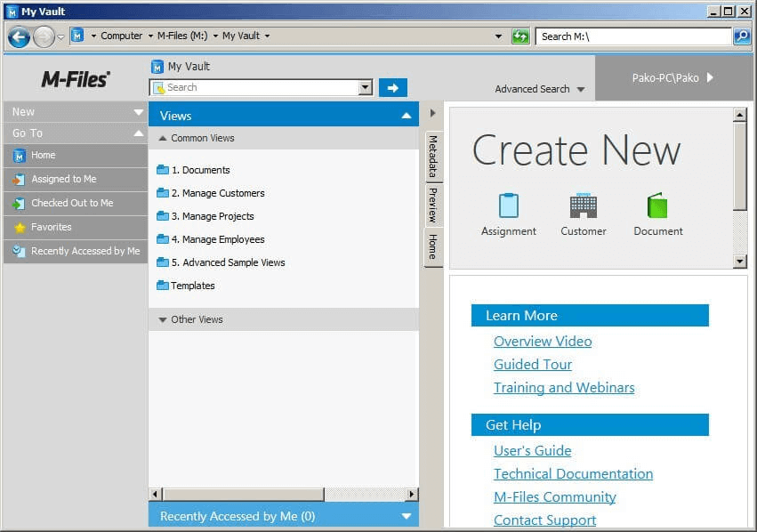
Task: Click the Assignment clipboard icon
Action: pyautogui.click(x=508, y=206)
